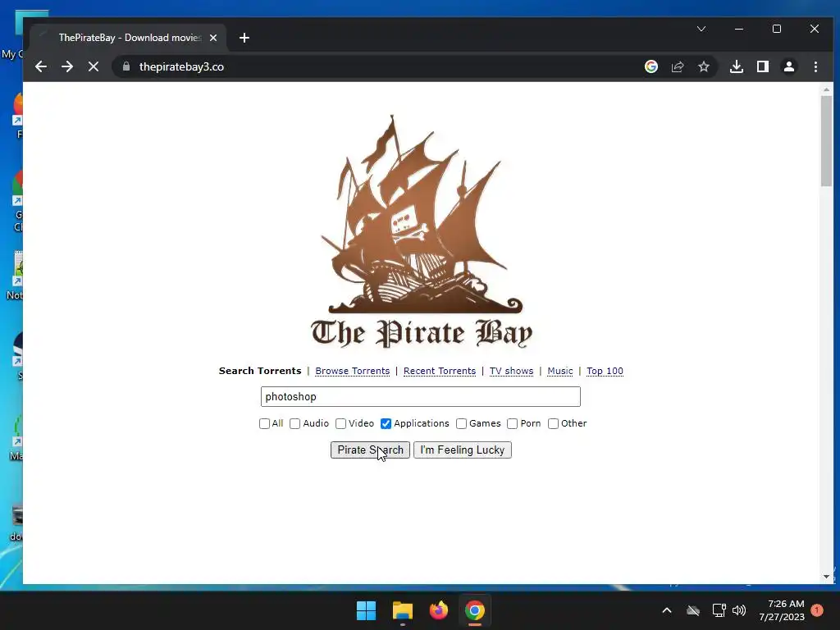Bookmark this page with the star icon
This screenshot has height=630, width=840.
[x=704, y=66]
